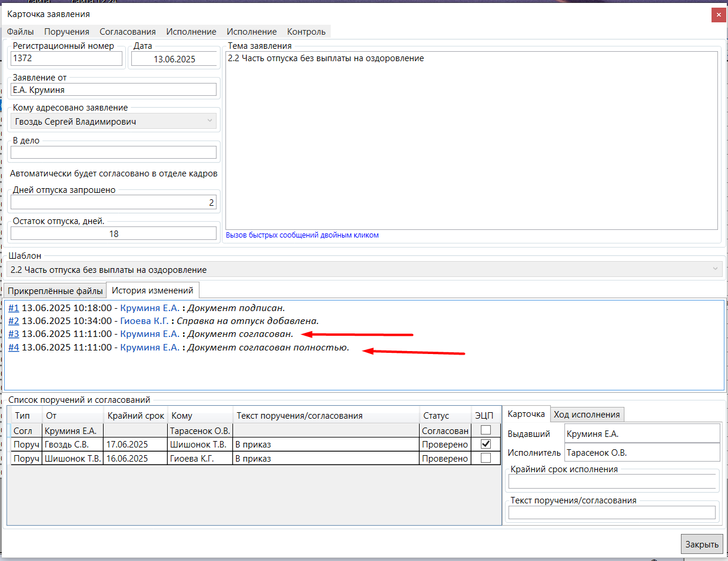Click the Гиоева К.Г. link in history
This screenshot has width=728, height=561.
pos(144,321)
